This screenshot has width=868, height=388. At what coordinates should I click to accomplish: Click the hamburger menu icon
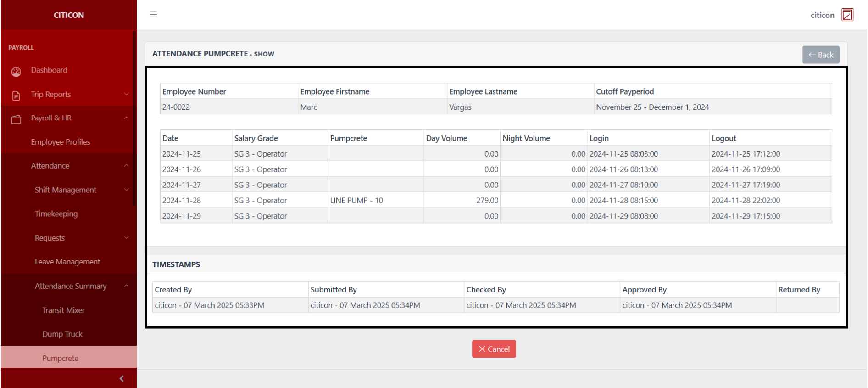click(154, 15)
